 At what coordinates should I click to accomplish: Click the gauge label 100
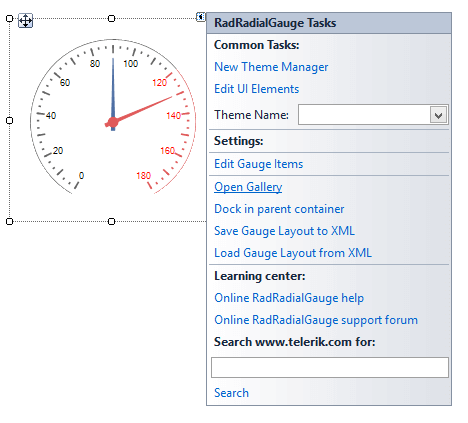130,64
